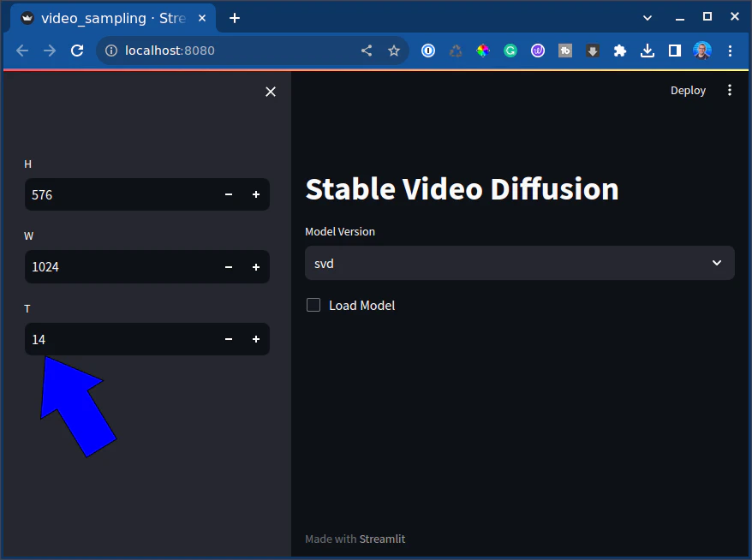Click the dark download-arrow extension icon
Screen dimensions: 752x560
pos(593,51)
